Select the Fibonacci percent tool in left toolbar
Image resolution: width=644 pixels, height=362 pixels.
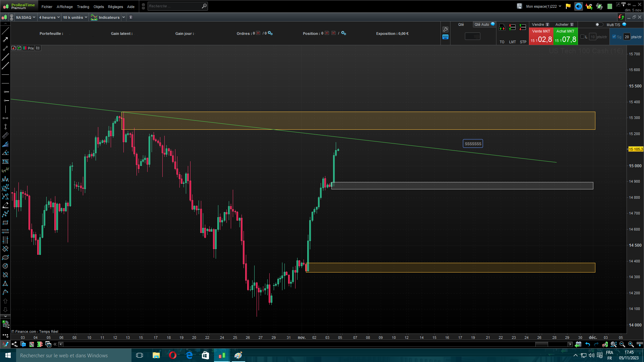(5, 162)
